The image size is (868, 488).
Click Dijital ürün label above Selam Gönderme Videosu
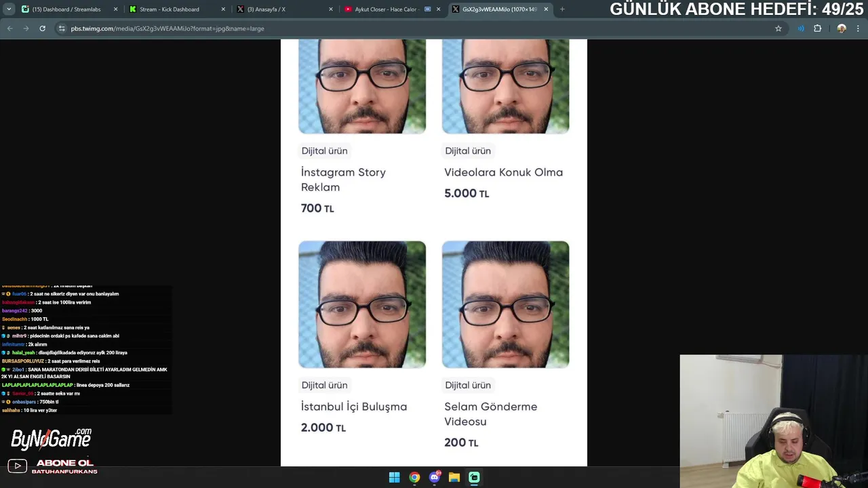468,385
